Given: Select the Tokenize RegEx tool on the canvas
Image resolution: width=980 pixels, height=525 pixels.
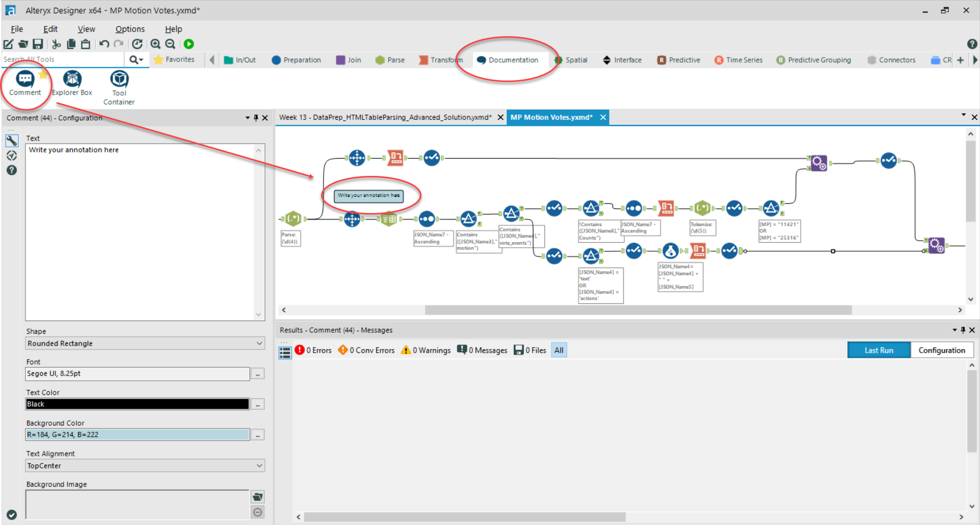Looking at the screenshot, I should pos(702,208).
